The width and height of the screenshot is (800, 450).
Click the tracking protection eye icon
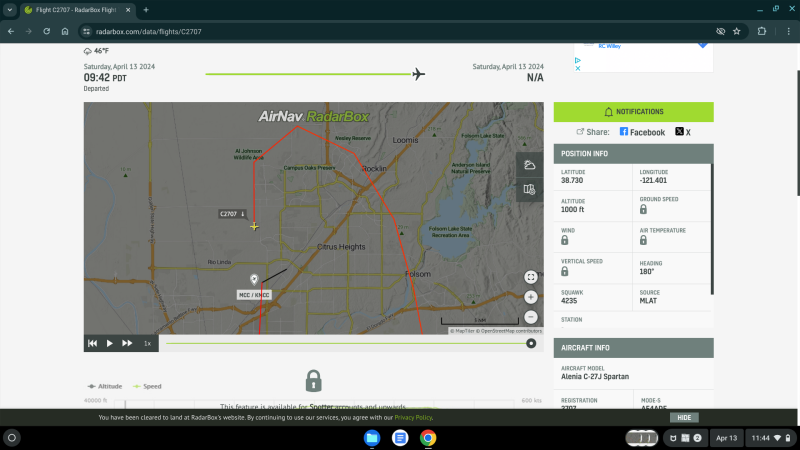[720, 31]
